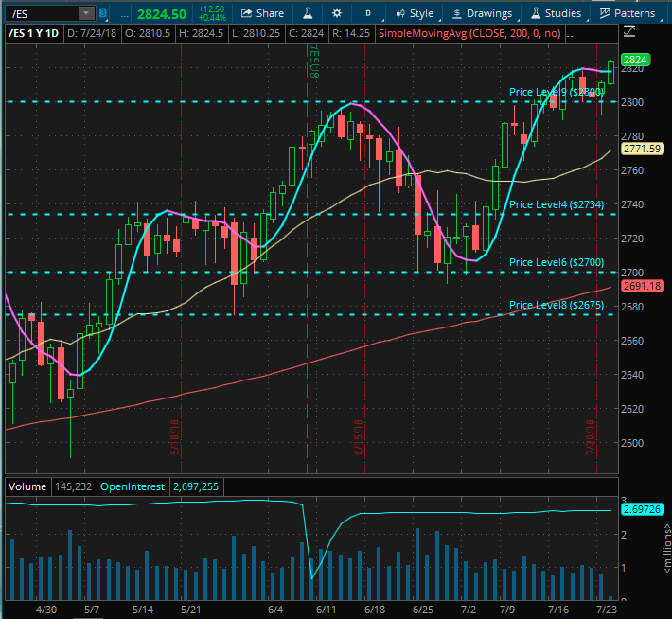Click the +12.50 price change value
Screen dimensions: 672x619
click(x=212, y=9)
